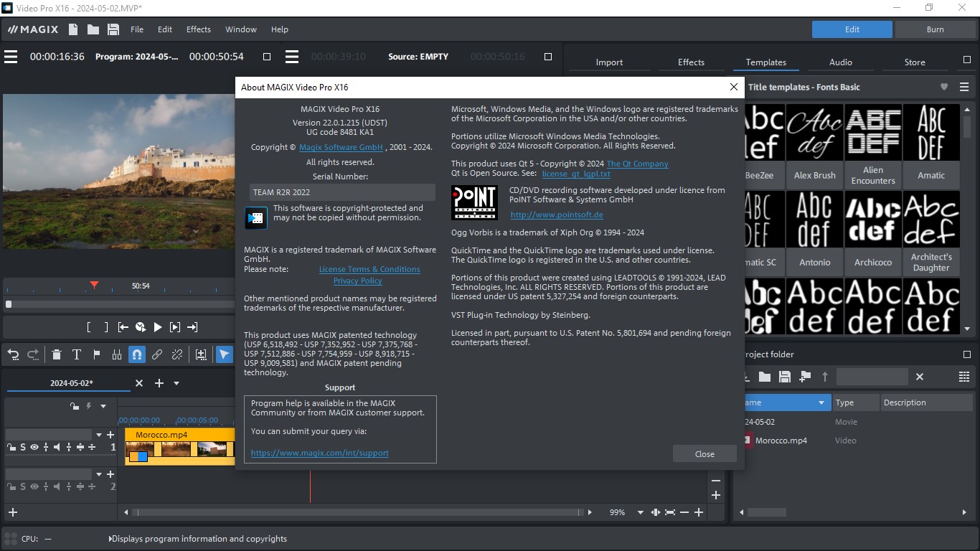Switch to the Audio tab
This screenshot has width=980, height=551.
point(840,62)
